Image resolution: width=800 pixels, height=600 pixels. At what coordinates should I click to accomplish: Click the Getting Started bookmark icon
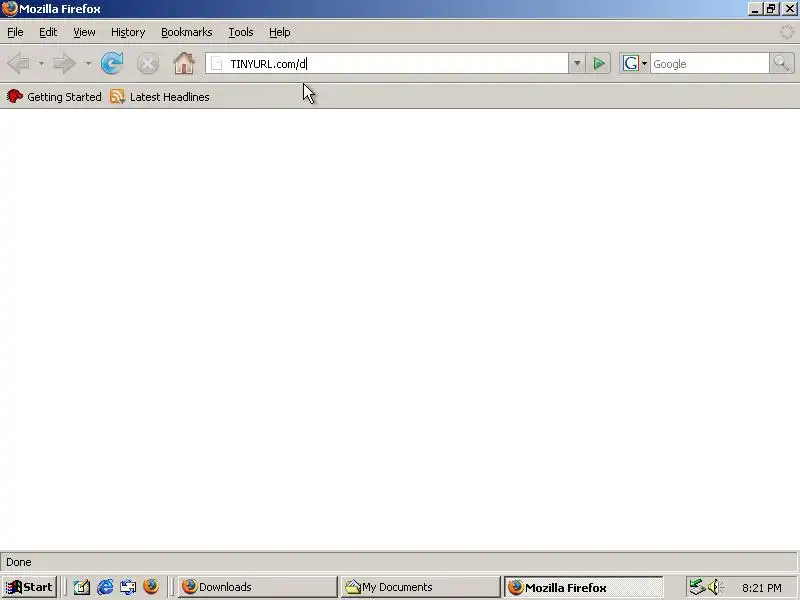15,96
